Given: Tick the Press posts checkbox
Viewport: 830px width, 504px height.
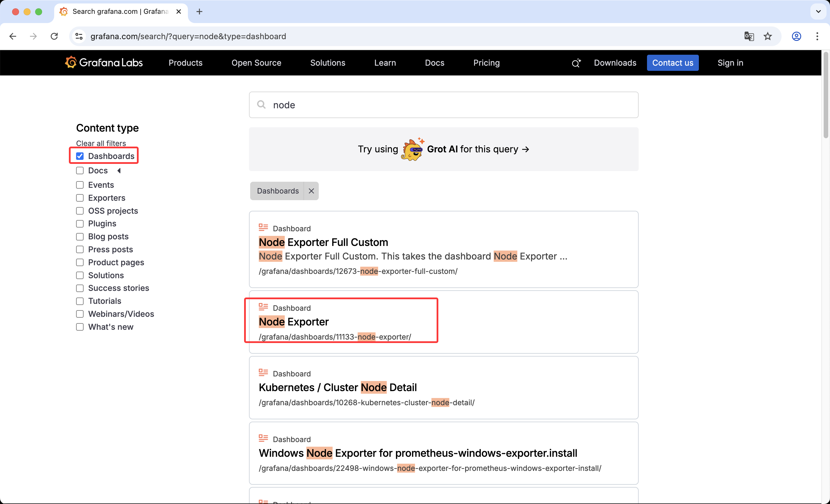Looking at the screenshot, I should pos(80,250).
